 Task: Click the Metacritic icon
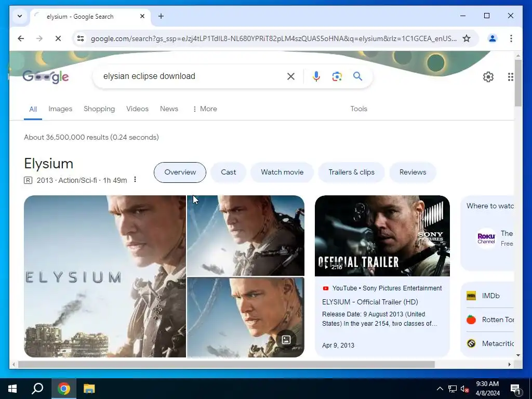[471, 344]
